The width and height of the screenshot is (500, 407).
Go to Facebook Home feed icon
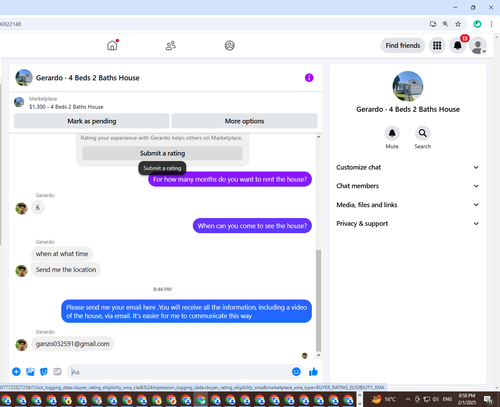coord(112,45)
